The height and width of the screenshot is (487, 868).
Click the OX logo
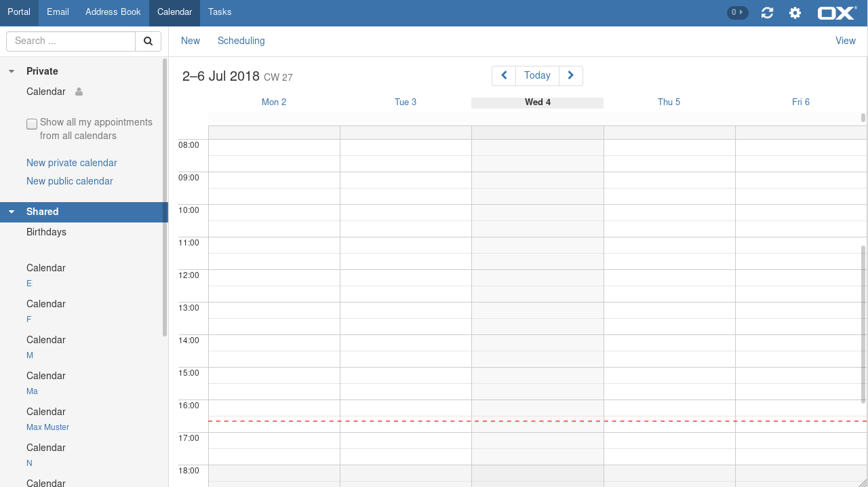[x=837, y=13]
